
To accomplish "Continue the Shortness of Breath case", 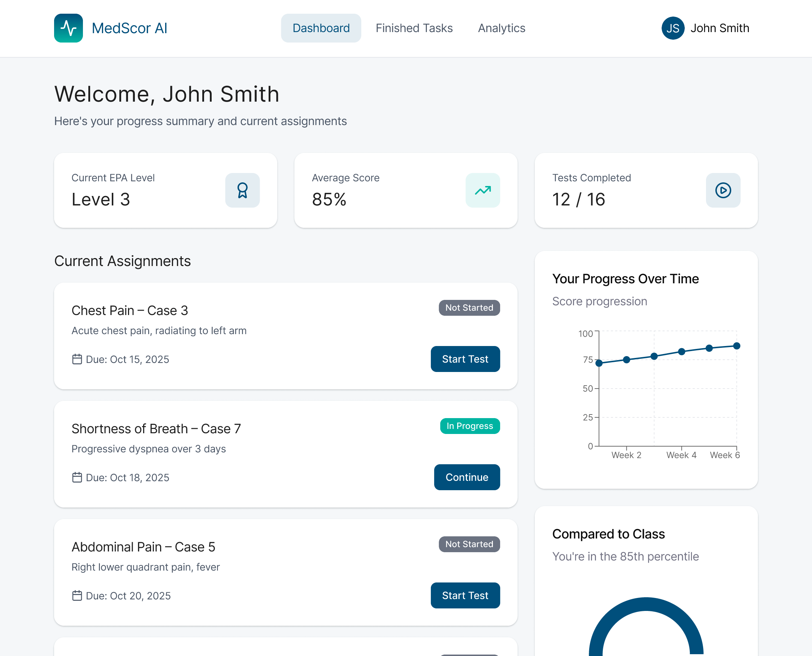I will pyautogui.click(x=467, y=477).
